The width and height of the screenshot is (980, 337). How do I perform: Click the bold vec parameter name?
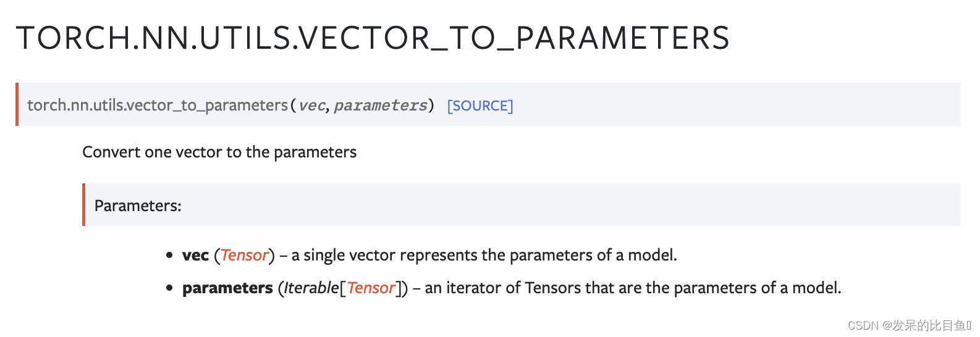click(195, 255)
